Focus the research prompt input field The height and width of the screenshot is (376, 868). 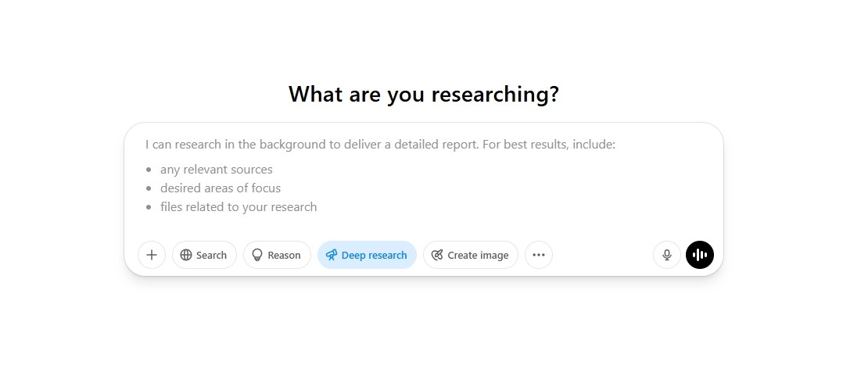[x=424, y=177]
